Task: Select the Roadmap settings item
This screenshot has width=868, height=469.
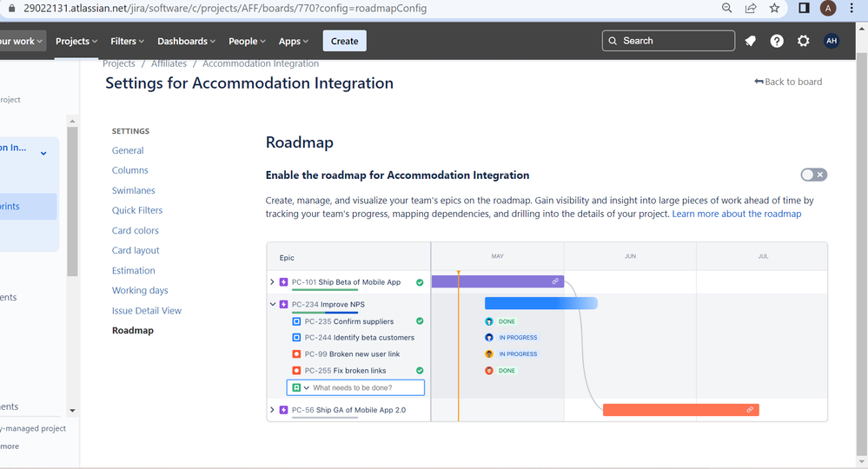Action: click(133, 331)
